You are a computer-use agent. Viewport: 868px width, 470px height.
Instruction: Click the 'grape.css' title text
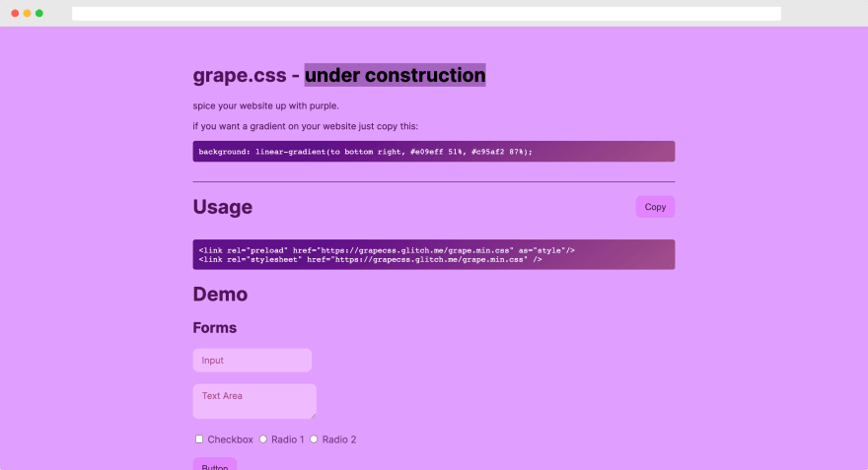point(240,75)
